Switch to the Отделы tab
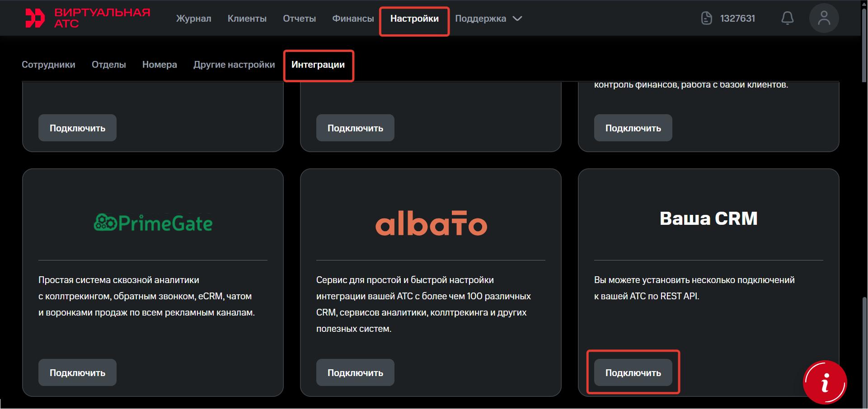The height and width of the screenshot is (409, 868). point(109,65)
